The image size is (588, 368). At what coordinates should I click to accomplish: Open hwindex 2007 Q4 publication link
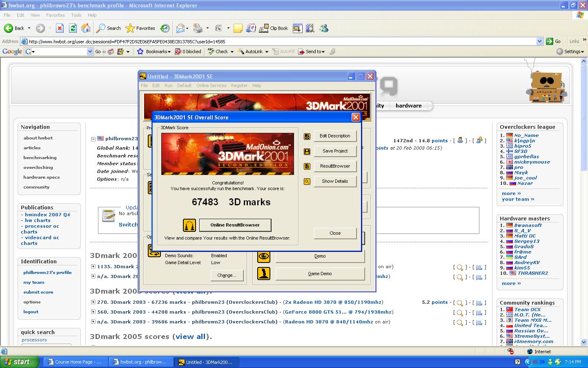pos(47,214)
